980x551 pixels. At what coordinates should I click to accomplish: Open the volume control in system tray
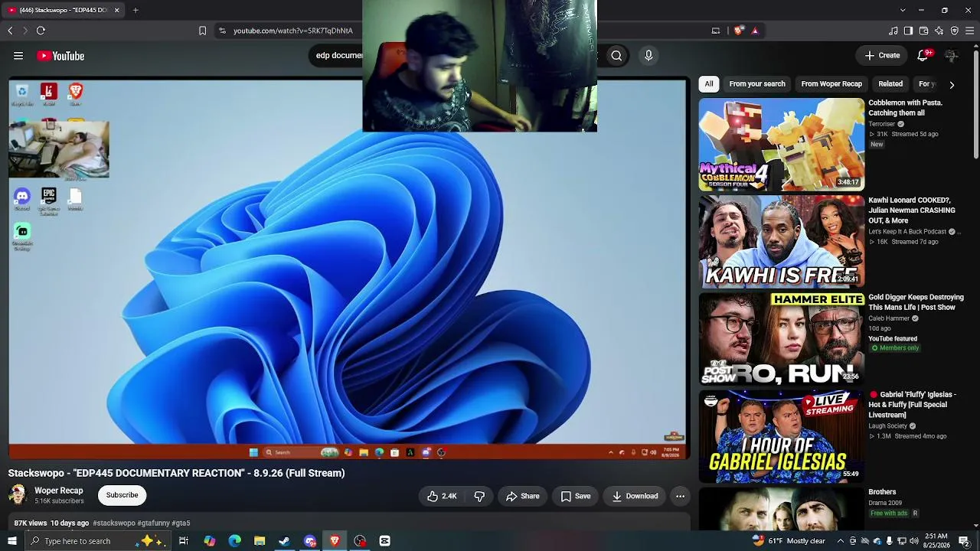[914, 541]
